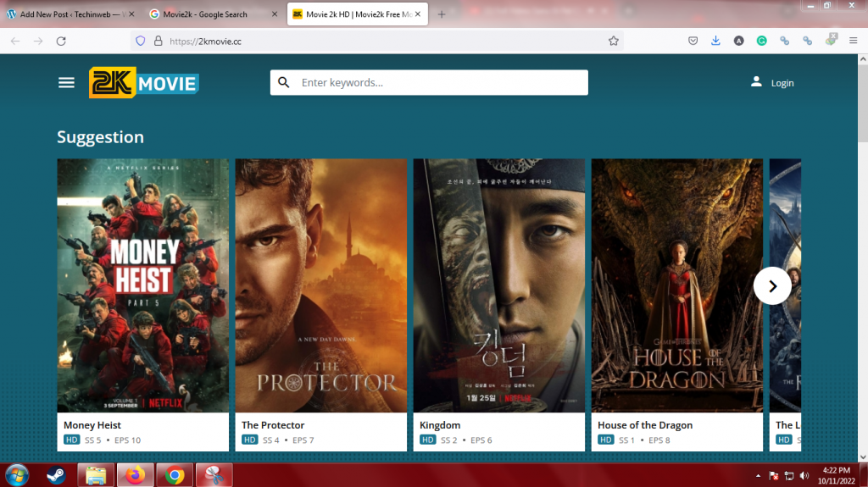Click the tracking protection shield icon
This screenshot has height=487, width=868.
(141, 41)
